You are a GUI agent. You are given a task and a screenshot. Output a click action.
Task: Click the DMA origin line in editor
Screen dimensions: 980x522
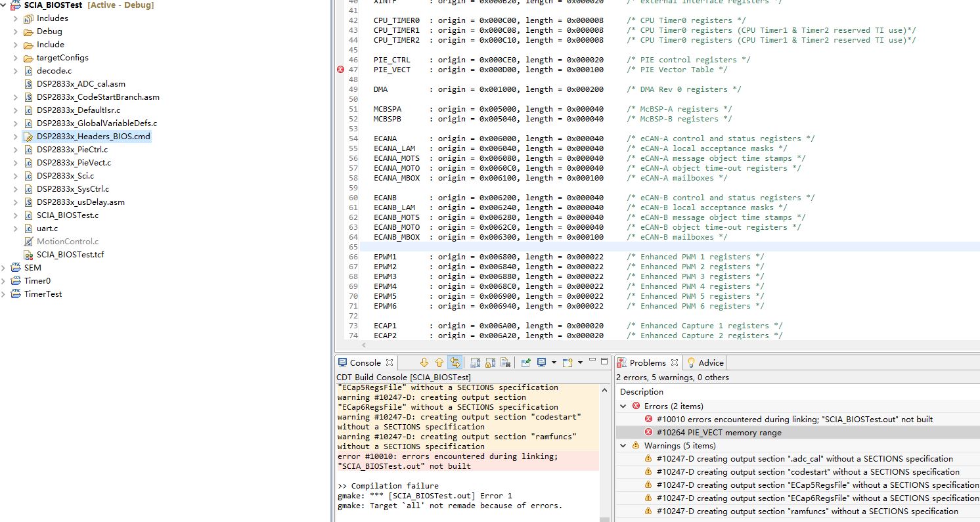[x=557, y=89]
